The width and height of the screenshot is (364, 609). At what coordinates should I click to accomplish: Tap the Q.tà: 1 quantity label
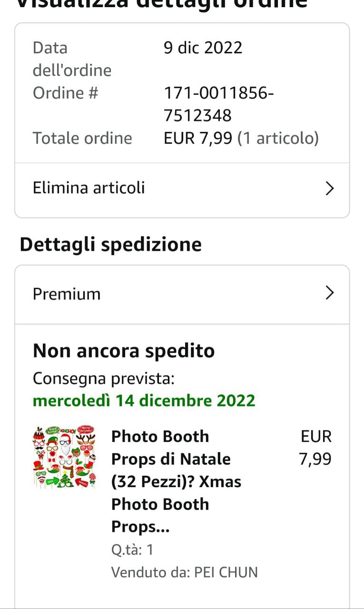point(132,550)
